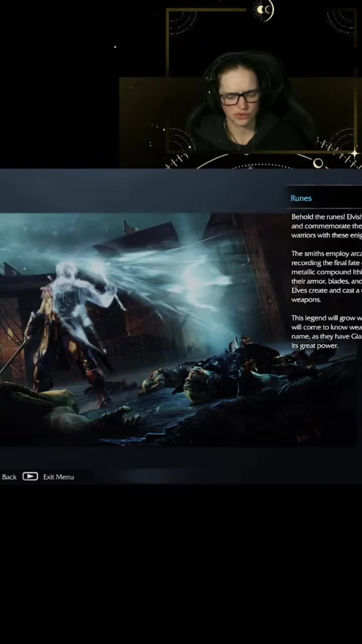
Task: Click the Back label
Action: pyautogui.click(x=9, y=477)
